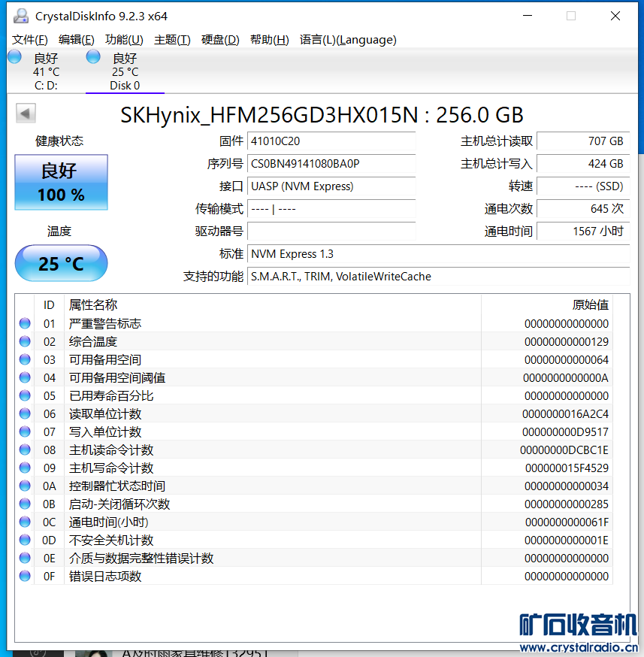Expand the 硬盘(D) menu
This screenshot has width=644, height=657.
click(220, 40)
